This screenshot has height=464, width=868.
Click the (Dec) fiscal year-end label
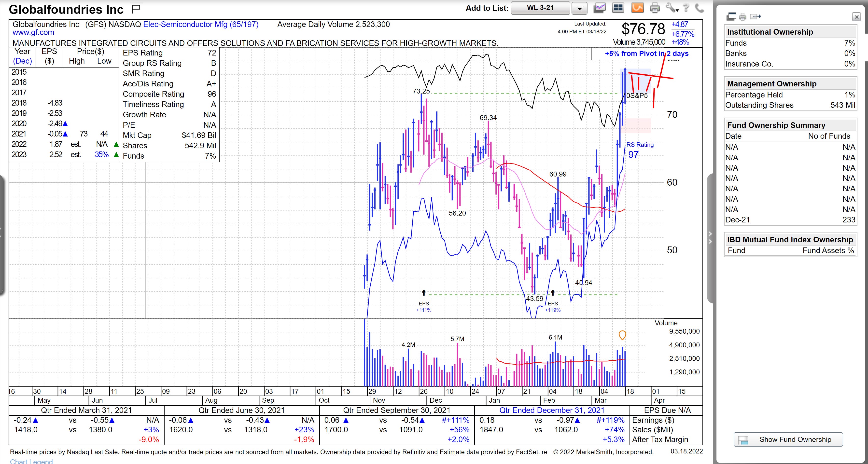tap(22, 61)
